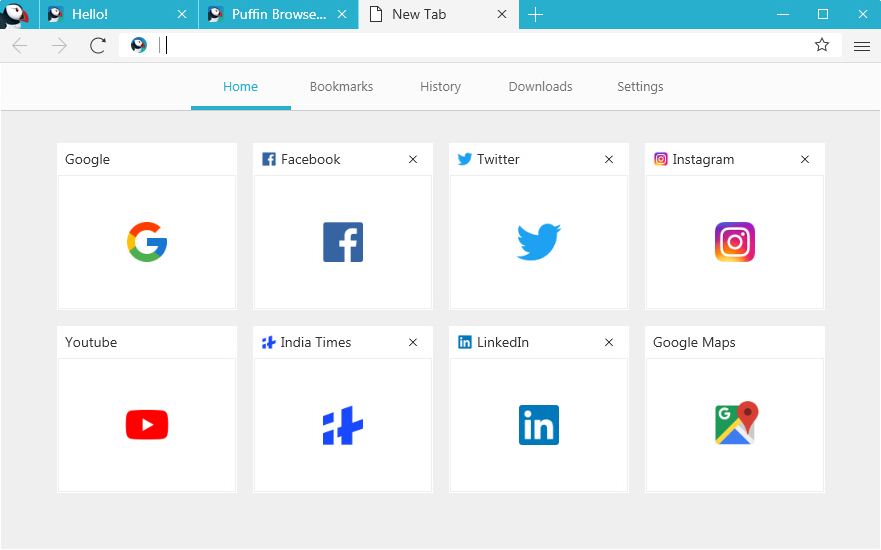881x550 pixels.
Task: Maximize the browser window
Action: point(823,15)
